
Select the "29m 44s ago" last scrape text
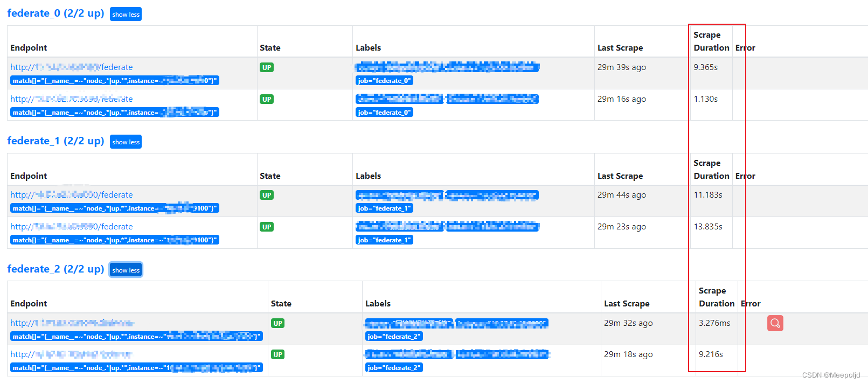point(622,195)
